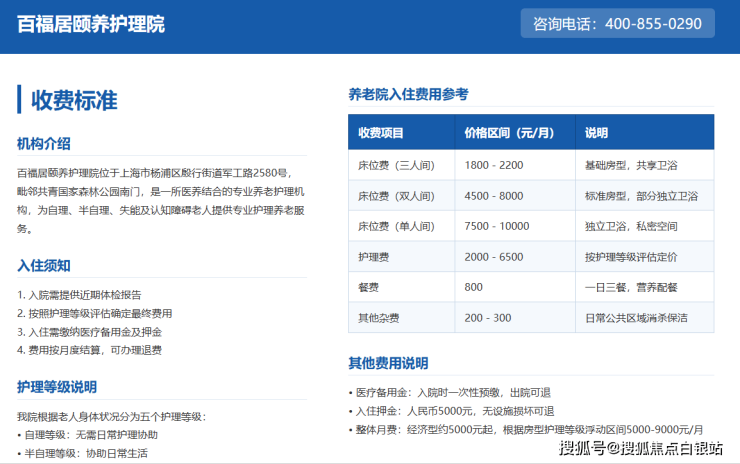Screen dimensions: 740x464
Task: Click bullet 自理等级：无需日常护理协助
Action: [x=87, y=435]
